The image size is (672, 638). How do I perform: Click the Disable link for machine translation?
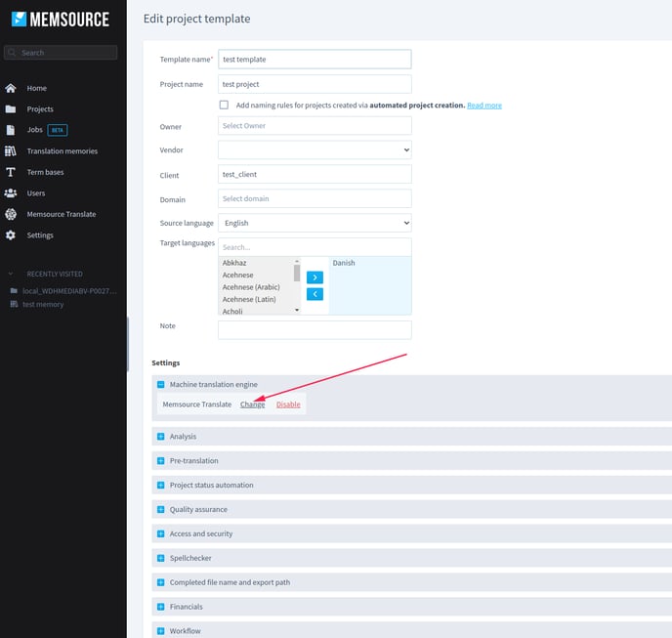pos(288,404)
